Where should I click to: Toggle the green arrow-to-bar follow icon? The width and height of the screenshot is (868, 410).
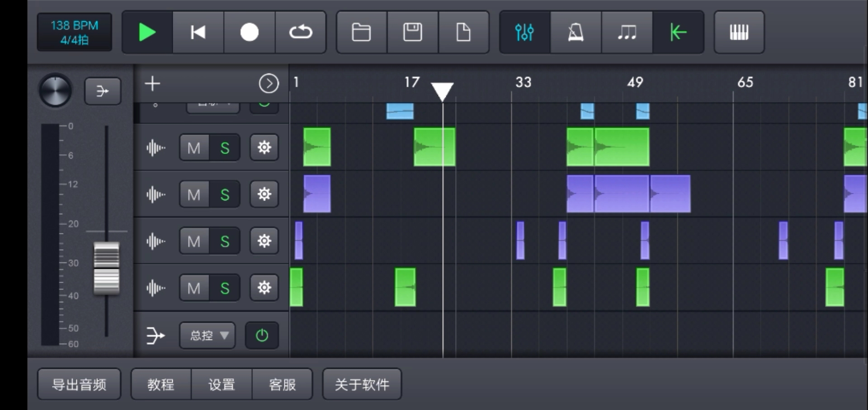[x=678, y=33]
